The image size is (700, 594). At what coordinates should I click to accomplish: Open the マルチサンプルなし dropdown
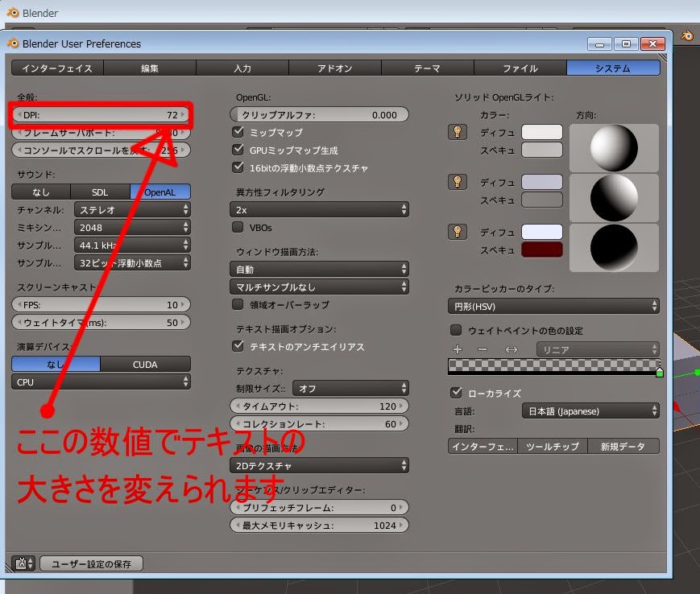pyautogui.click(x=319, y=287)
